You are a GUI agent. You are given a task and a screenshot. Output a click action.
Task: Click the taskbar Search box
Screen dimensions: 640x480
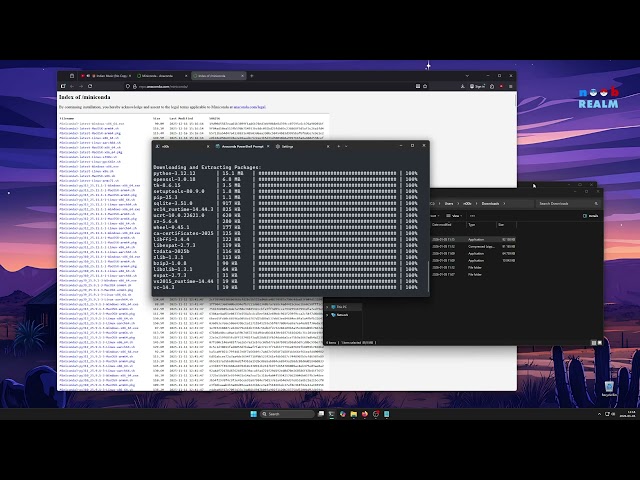[x=288, y=414]
